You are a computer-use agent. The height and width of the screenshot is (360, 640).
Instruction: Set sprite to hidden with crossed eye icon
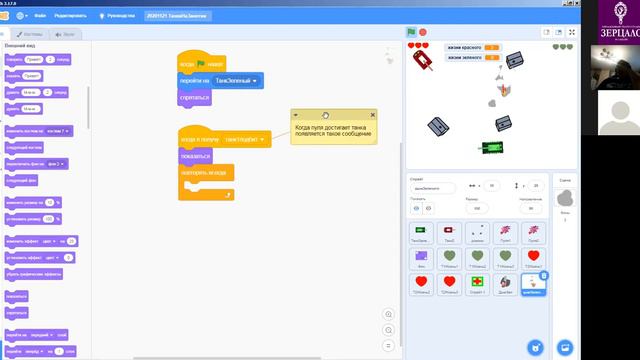[428, 209]
